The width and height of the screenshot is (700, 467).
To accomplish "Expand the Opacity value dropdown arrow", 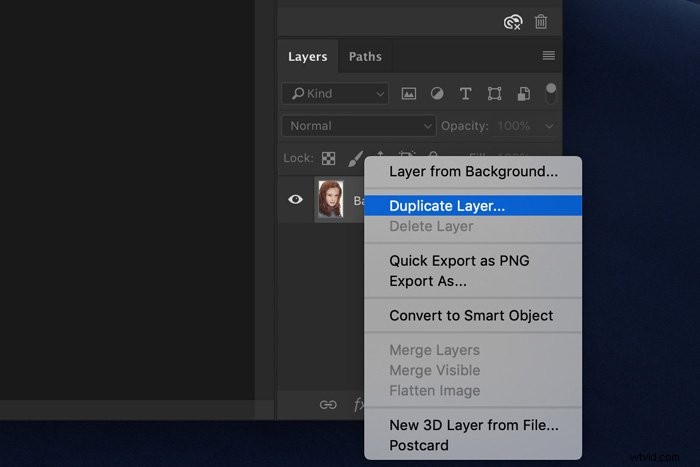I will (x=549, y=126).
